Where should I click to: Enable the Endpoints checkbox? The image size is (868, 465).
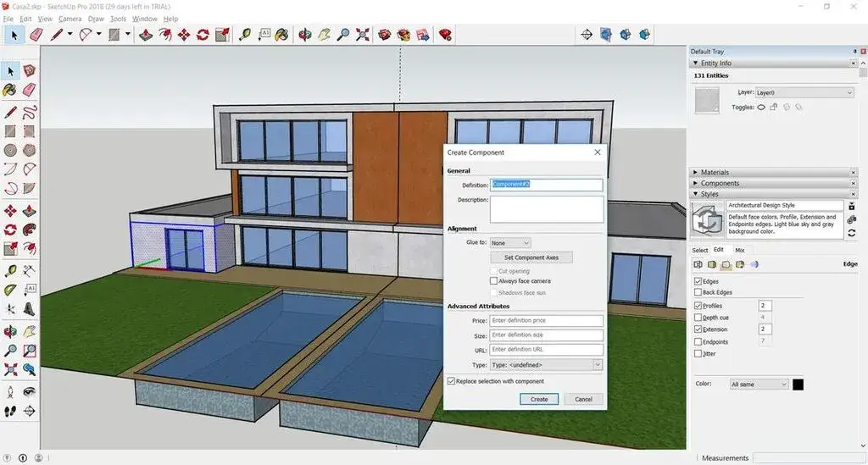click(698, 341)
